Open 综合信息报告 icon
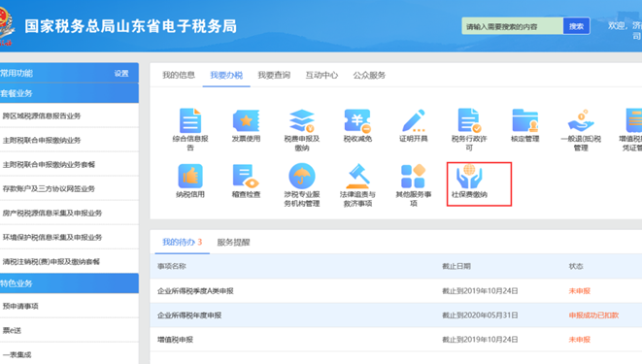 click(x=190, y=120)
